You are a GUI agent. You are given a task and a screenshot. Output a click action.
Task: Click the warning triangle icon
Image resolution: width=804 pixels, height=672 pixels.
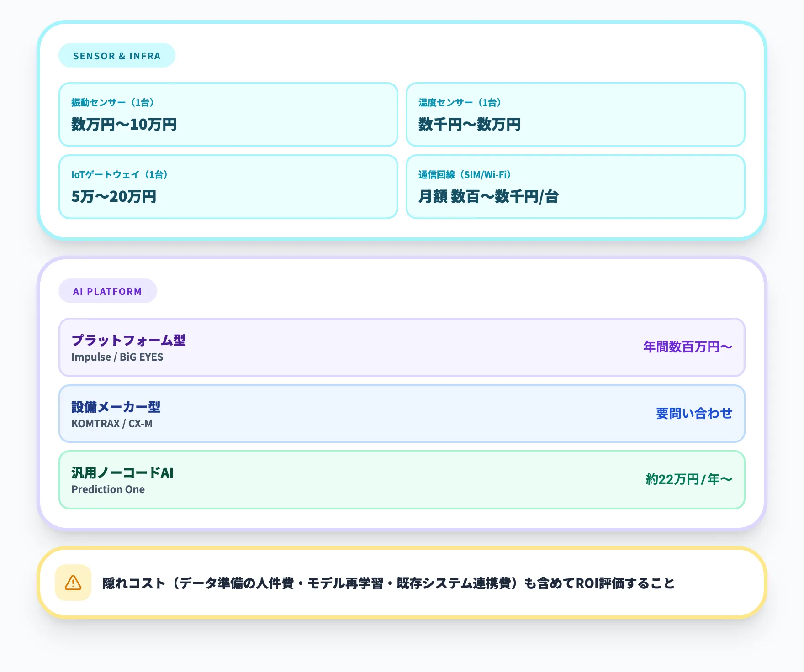click(73, 583)
